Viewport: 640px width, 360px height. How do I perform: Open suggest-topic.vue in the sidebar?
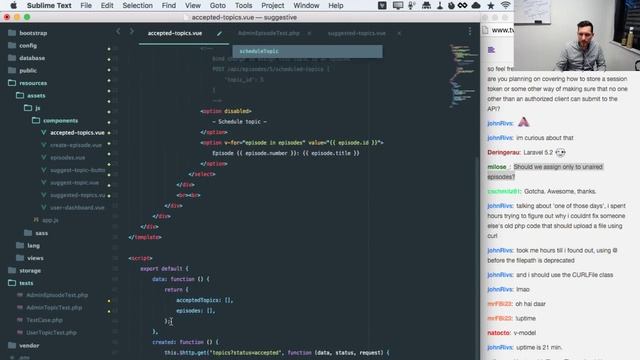coord(74,182)
